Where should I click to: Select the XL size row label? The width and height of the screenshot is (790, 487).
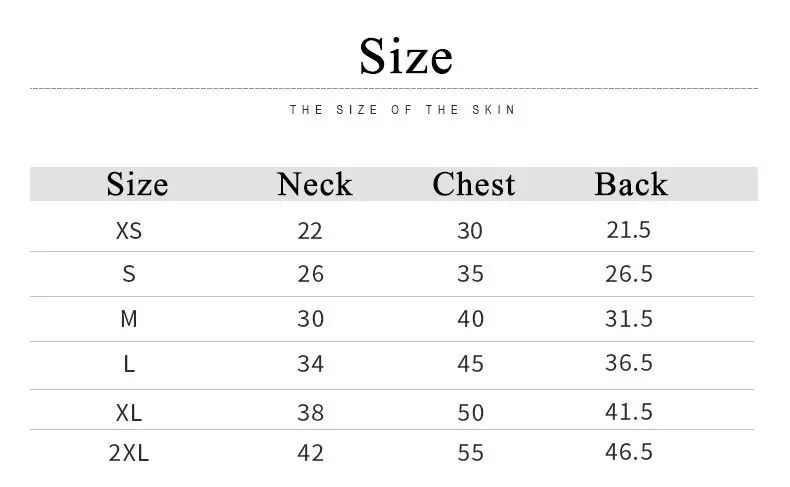click(129, 412)
